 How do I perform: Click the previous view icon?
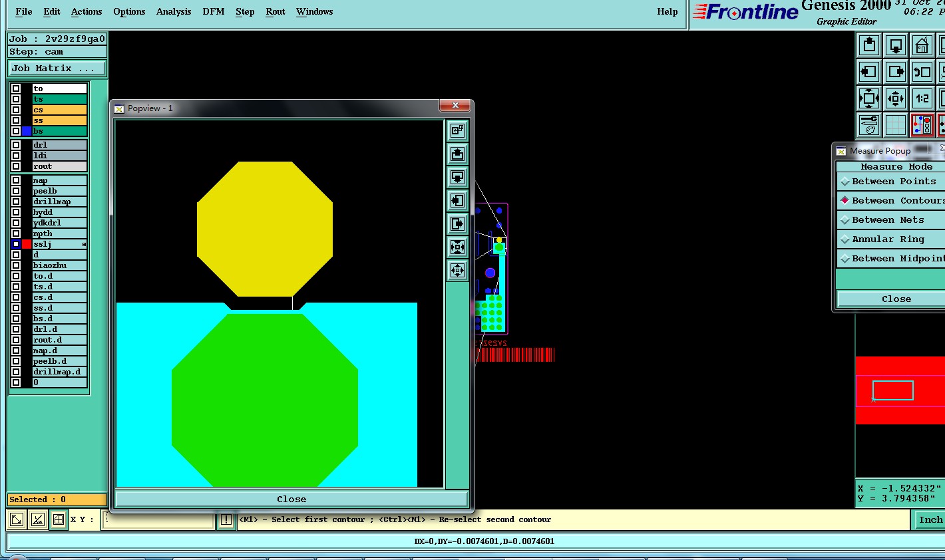922,72
